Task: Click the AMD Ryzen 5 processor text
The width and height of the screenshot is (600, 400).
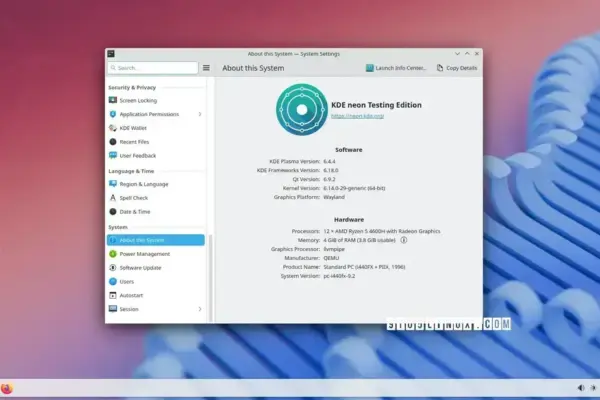Action: click(x=382, y=231)
